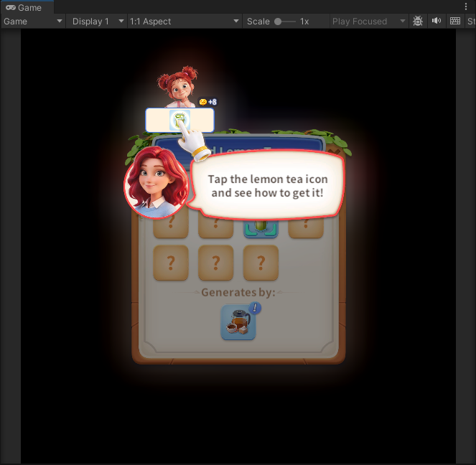Open the Display 1 dropdown
The image size is (476, 465).
[x=98, y=22]
